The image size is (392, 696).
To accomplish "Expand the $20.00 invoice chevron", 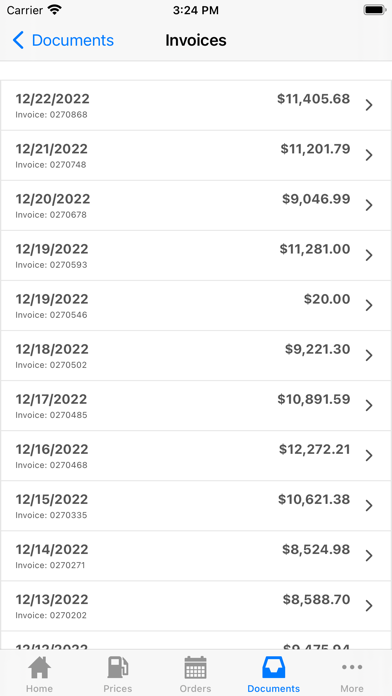I will tap(369, 305).
